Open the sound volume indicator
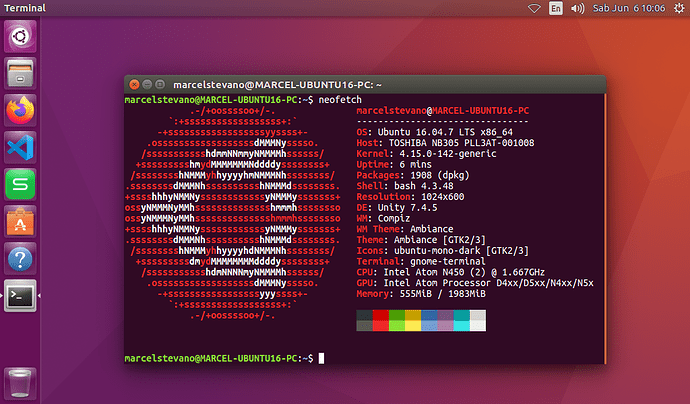The image size is (690, 404). (x=577, y=8)
